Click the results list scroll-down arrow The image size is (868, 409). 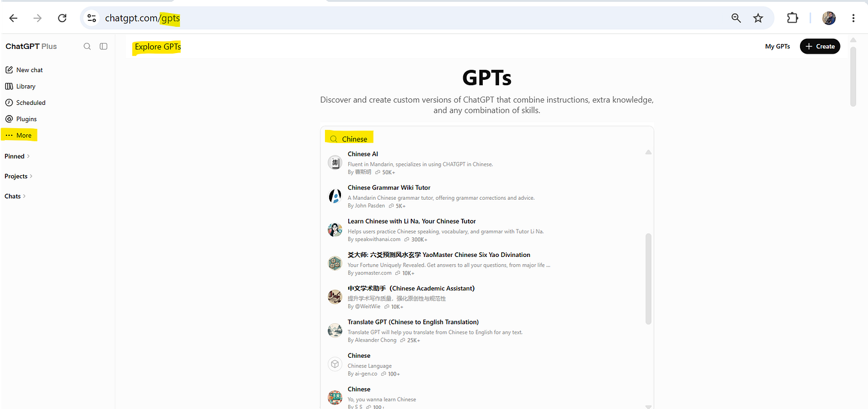pyautogui.click(x=649, y=406)
